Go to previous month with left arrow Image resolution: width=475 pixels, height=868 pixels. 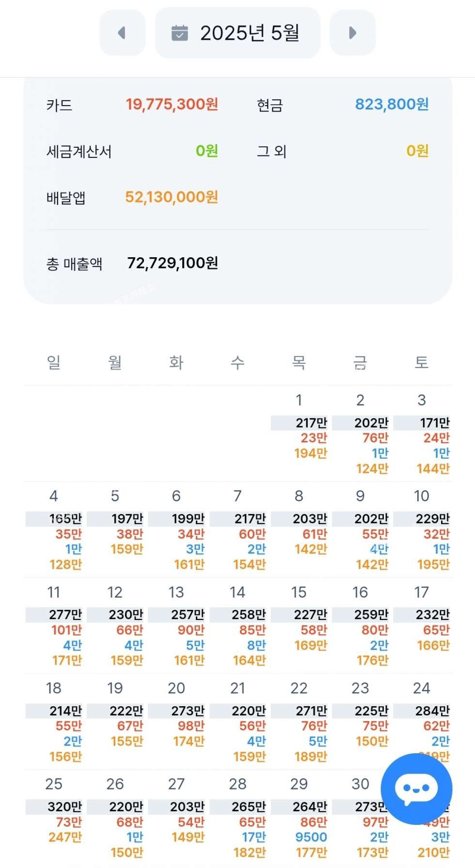(x=122, y=33)
